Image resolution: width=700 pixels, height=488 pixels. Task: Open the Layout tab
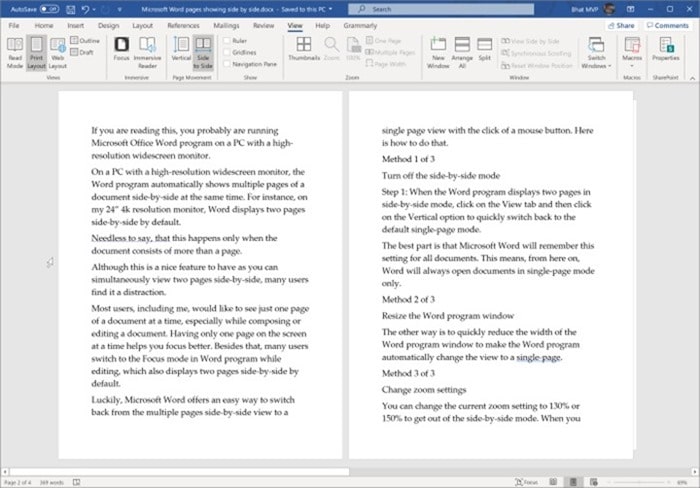tap(142, 25)
